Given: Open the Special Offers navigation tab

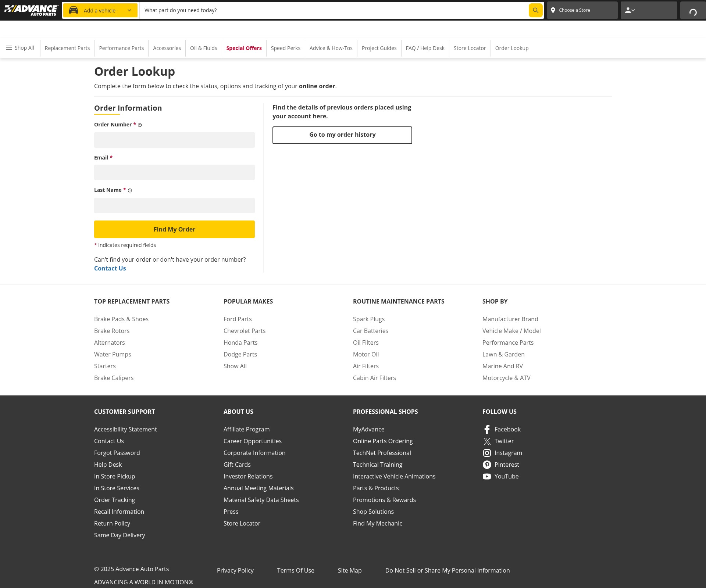Looking at the screenshot, I should coord(244,48).
